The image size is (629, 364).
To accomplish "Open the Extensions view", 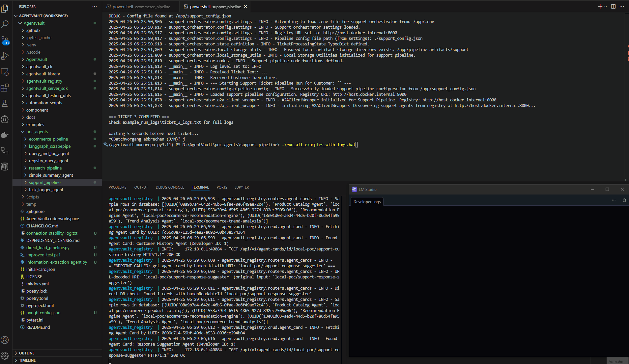I will pyautogui.click(x=5, y=88).
